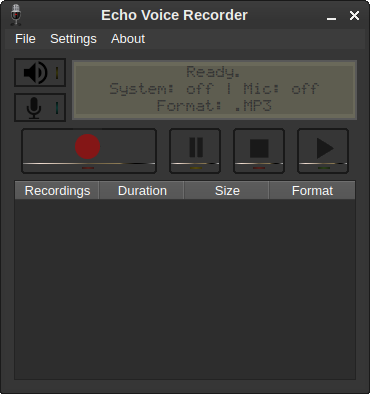Click the status display showing Ready
370x394 pixels.
click(x=215, y=90)
